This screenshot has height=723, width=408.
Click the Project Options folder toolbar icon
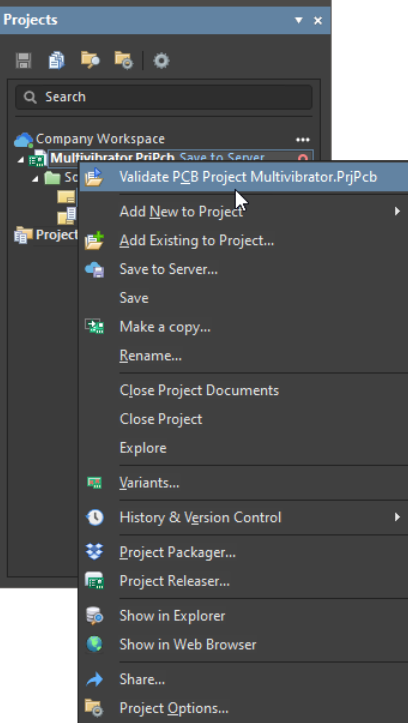coord(124,60)
